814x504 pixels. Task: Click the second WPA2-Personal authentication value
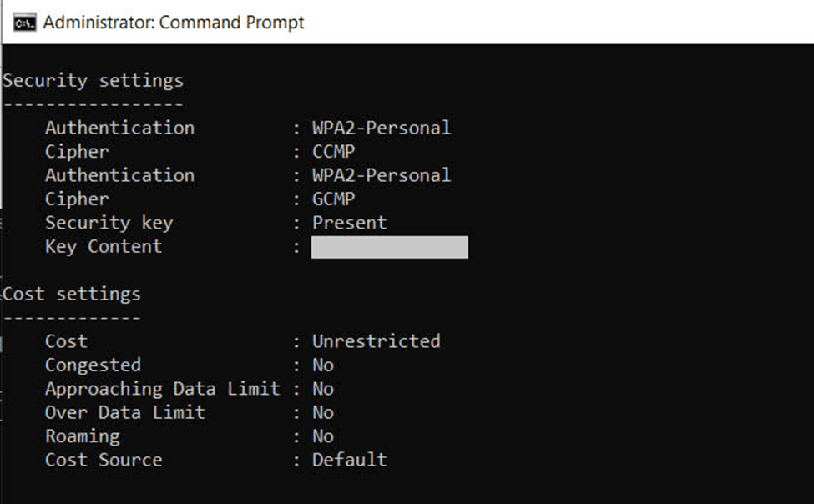coord(382,175)
